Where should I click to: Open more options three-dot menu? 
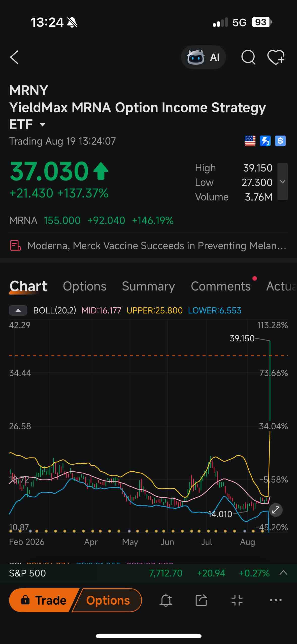pos(276,600)
